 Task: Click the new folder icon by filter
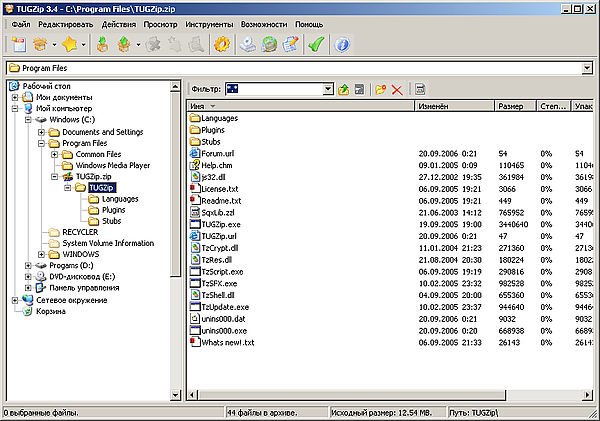380,90
